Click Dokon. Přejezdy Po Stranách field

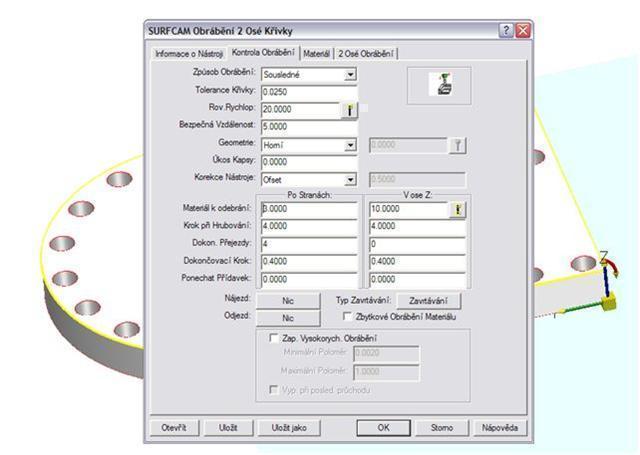(x=309, y=244)
